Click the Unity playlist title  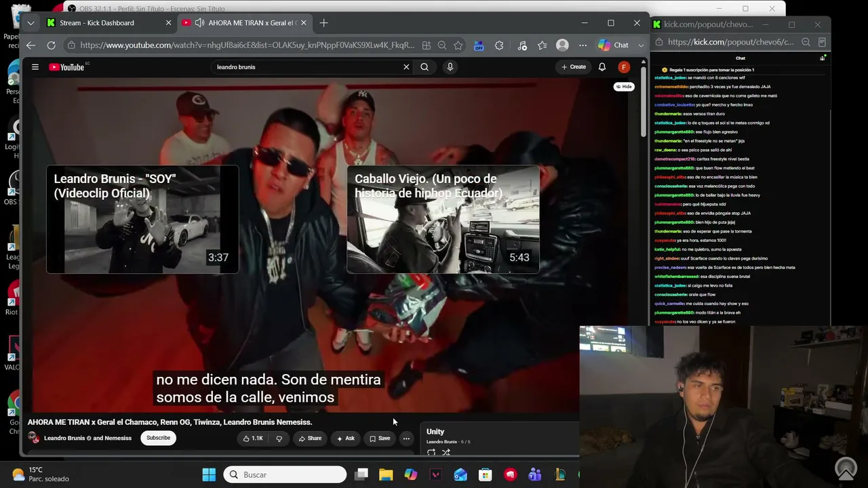click(x=435, y=432)
